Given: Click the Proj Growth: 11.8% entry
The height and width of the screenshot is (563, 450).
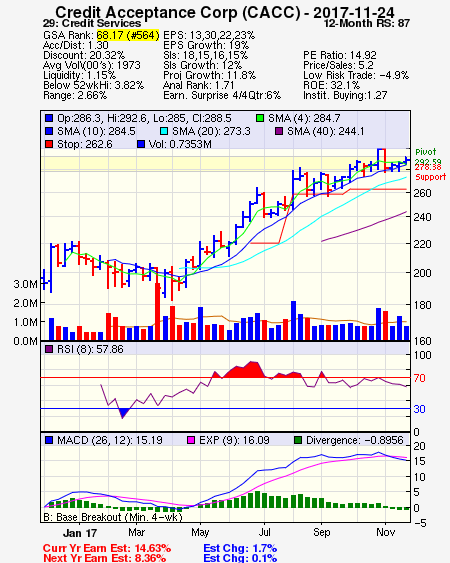Looking at the screenshot, I should 209,75.
